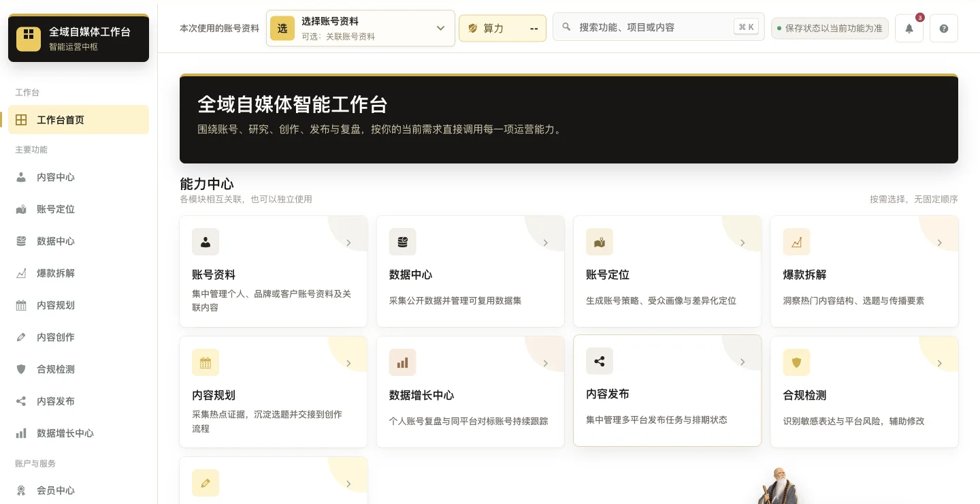
Task: Open 合规检测 in sidebar menu
Action: coord(79,369)
